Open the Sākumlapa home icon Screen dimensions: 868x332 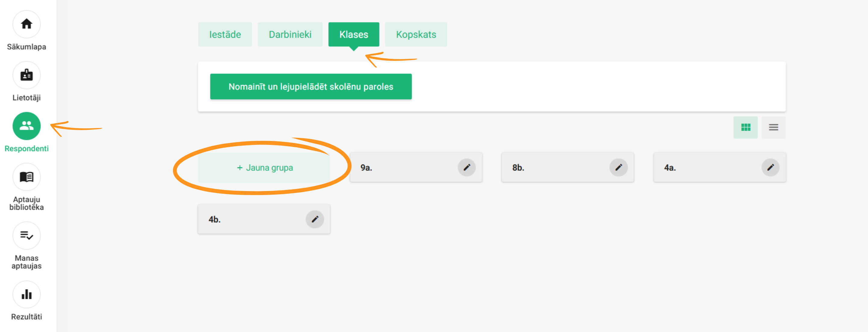tap(26, 24)
